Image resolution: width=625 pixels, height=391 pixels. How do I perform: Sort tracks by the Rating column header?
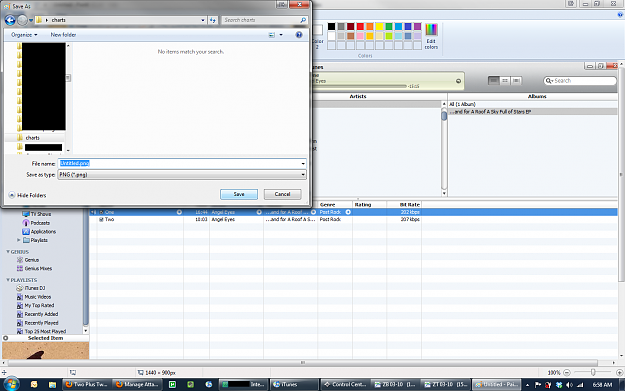[369, 204]
